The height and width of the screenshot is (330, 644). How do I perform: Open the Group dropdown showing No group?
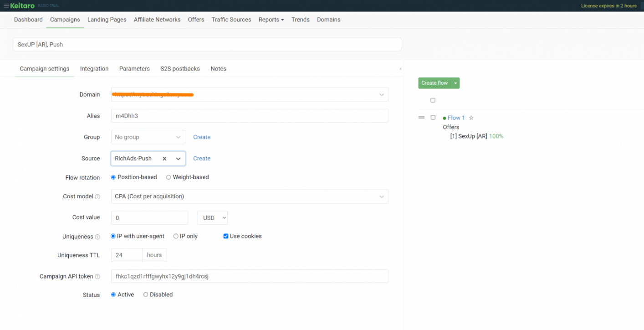click(x=148, y=137)
